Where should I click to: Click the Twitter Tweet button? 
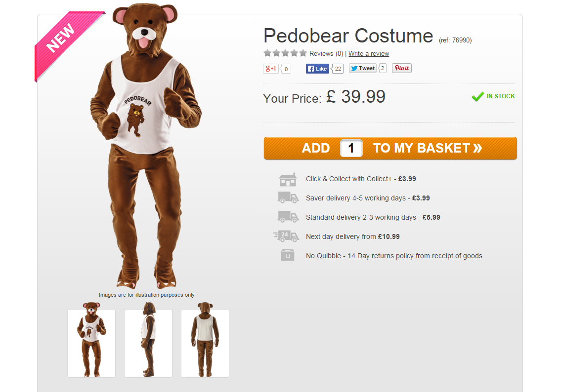coord(363,68)
